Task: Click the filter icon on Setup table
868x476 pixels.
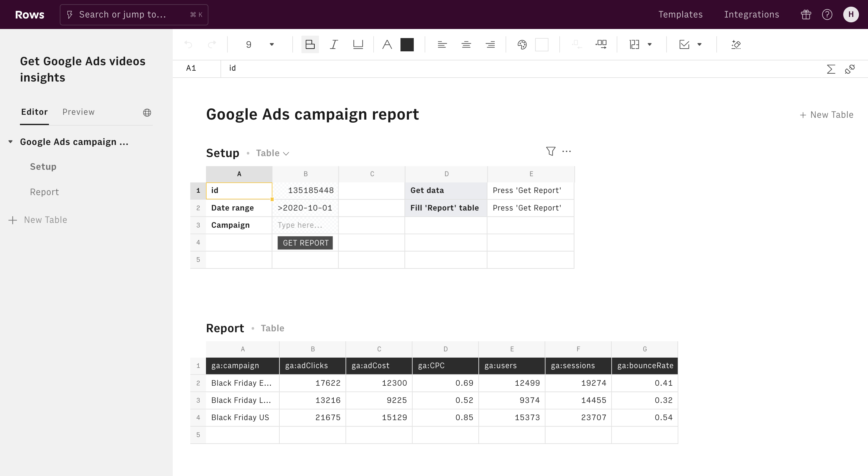Action: (550, 151)
